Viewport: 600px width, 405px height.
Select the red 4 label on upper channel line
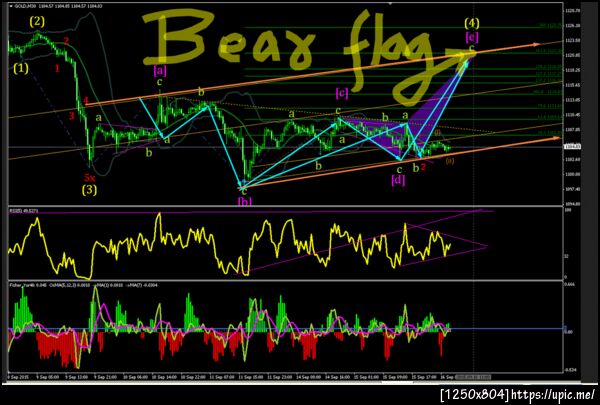86,101
